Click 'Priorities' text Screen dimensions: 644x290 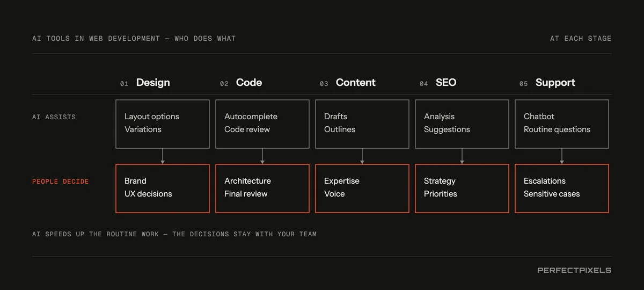point(441,194)
